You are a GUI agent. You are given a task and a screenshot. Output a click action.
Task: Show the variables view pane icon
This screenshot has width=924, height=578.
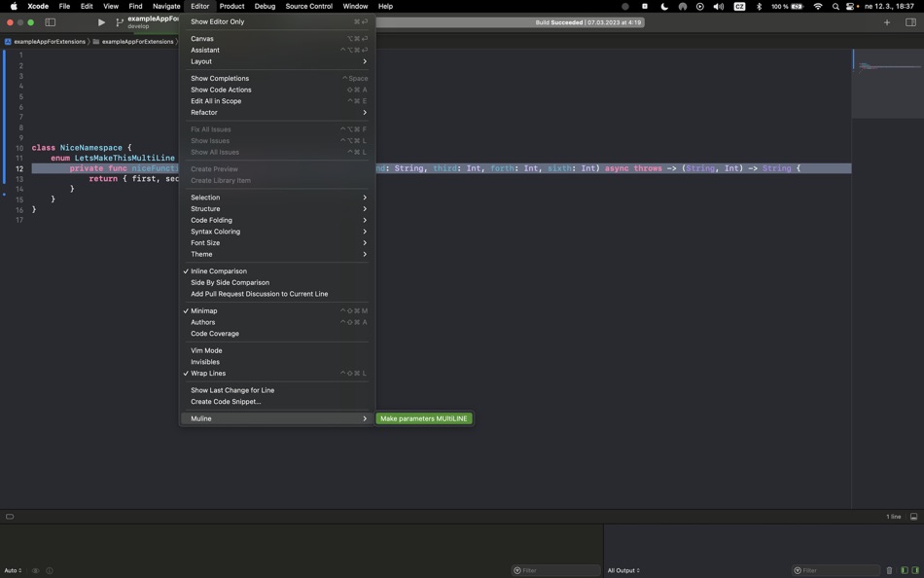point(905,570)
